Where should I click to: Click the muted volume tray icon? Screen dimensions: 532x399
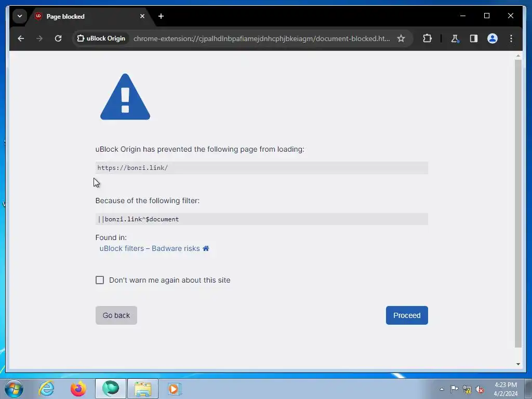point(480,390)
